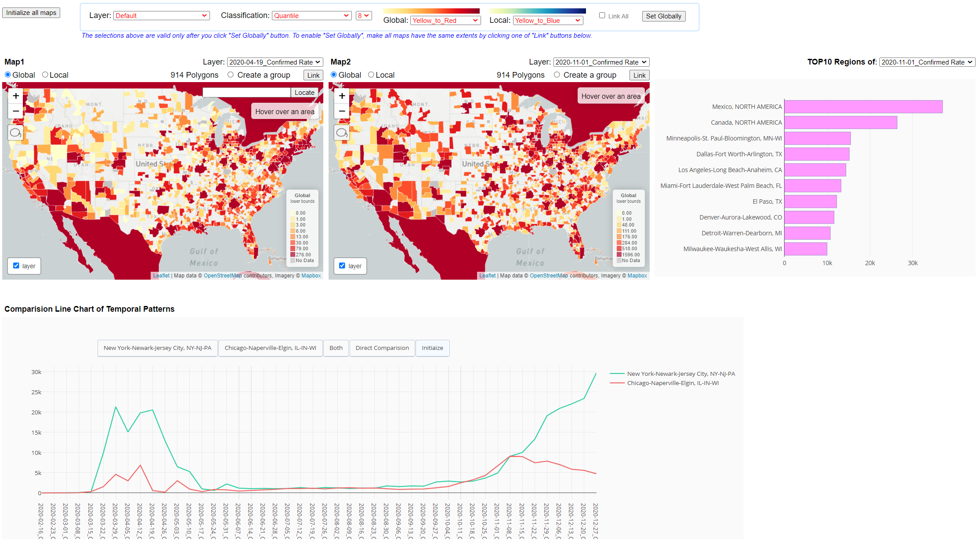Screen dimensions: 980x547
Task: Open Map2 Layer dropdown 2020-11-01_Confirmed Rate
Action: click(x=601, y=62)
